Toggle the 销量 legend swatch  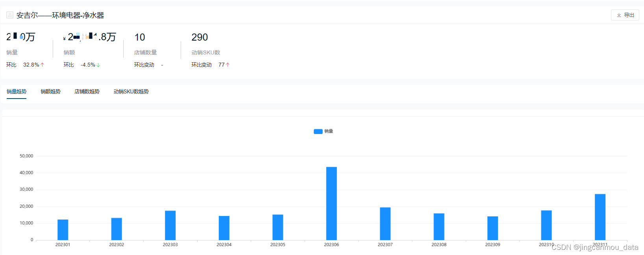318,131
